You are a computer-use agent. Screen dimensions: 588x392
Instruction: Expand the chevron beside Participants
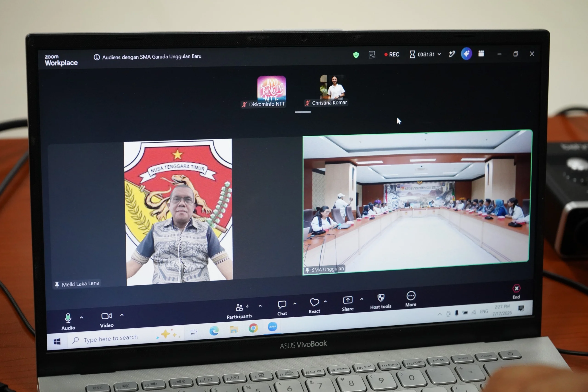pyautogui.click(x=260, y=306)
